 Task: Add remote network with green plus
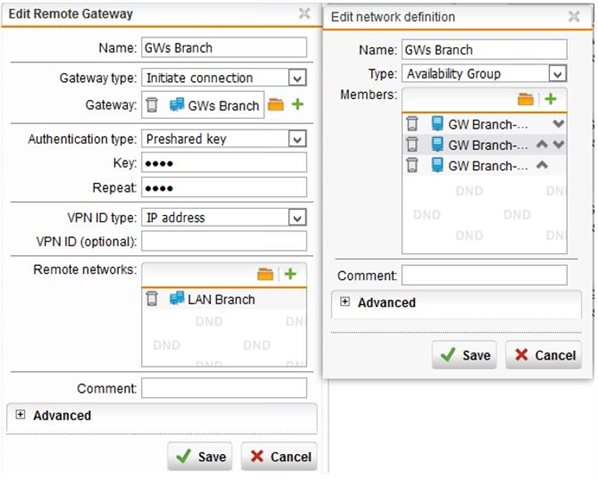click(290, 274)
